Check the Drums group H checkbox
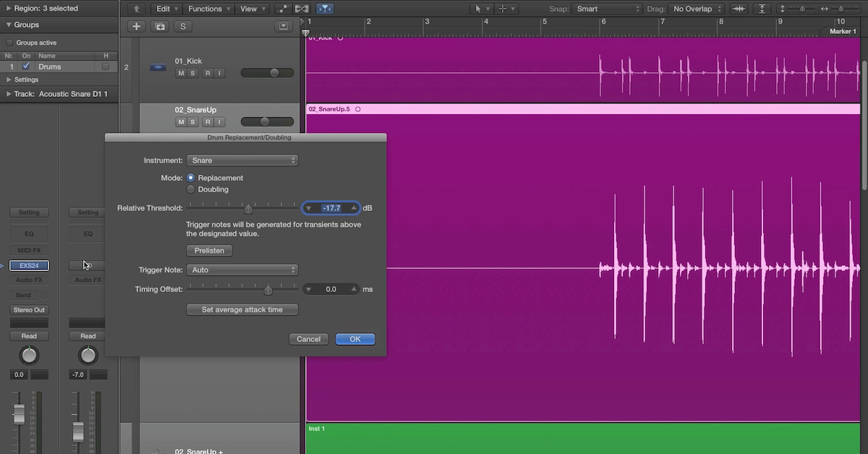This screenshot has height=454, width=868. [x=106, y=67]
